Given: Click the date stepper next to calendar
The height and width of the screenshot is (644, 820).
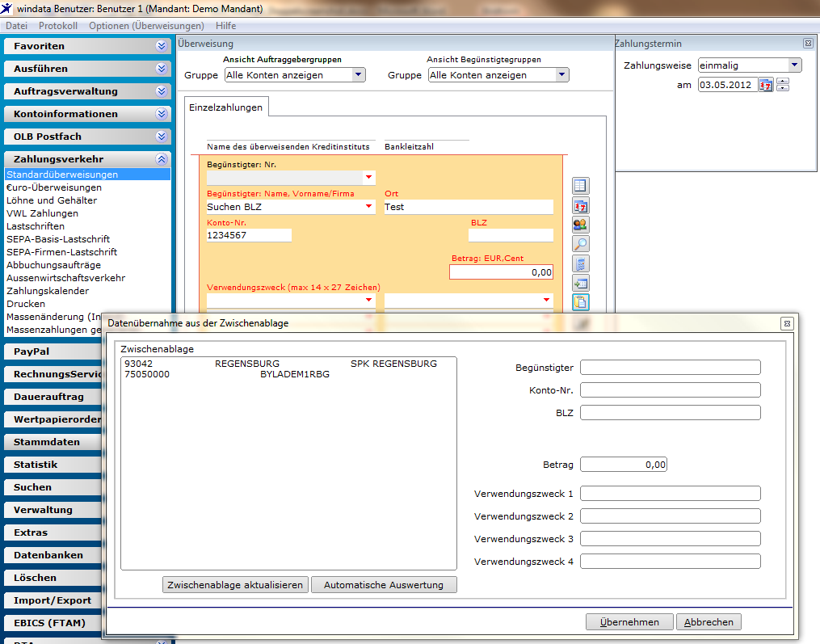Looking at the screenshot, I should click(783, 85).
